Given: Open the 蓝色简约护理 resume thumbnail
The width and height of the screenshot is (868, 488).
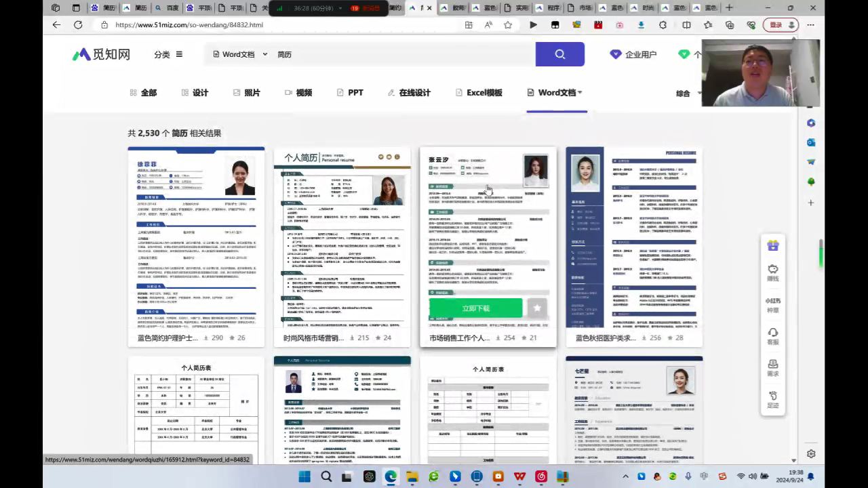Looking at the screenshot, I should click(196, 237).
